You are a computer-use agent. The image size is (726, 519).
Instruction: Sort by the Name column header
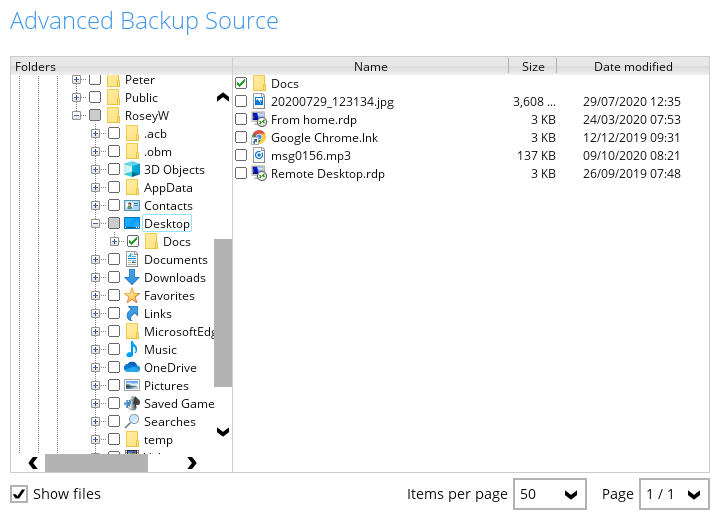pos(370,67)
